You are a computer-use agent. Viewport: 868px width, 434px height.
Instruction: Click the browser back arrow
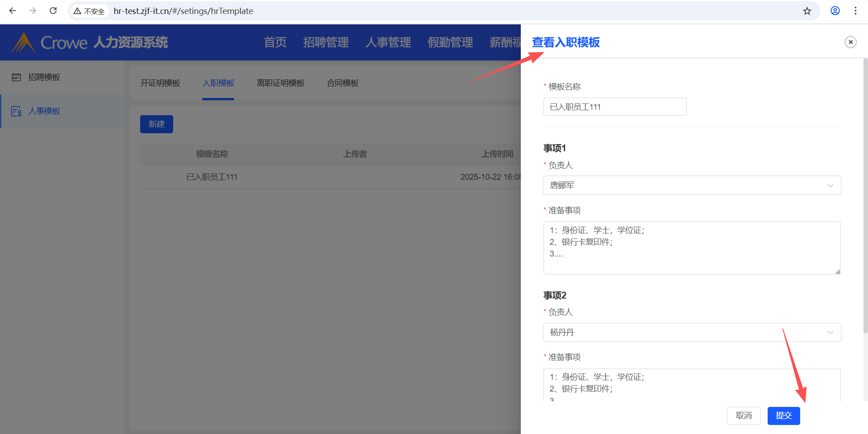coord(13,11)
